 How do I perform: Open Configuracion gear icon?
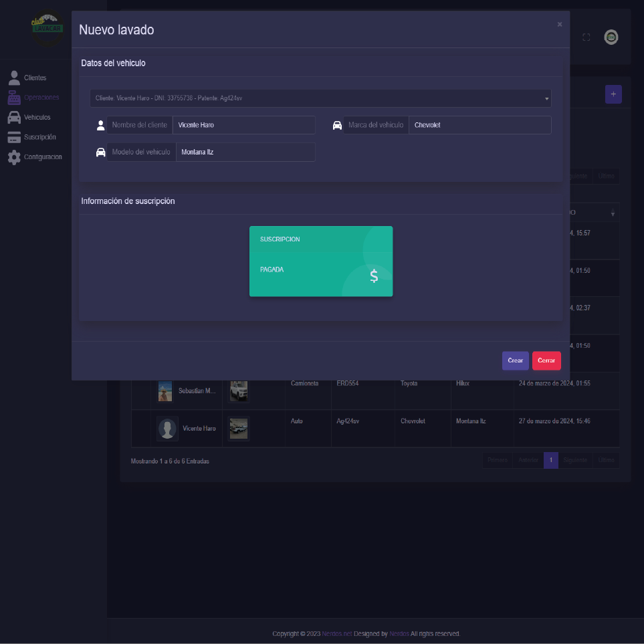(14, 157)
